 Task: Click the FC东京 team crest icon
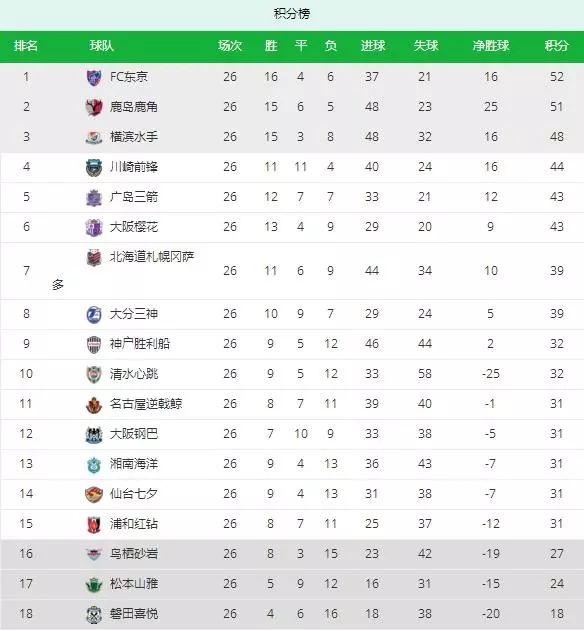[94, 78]
